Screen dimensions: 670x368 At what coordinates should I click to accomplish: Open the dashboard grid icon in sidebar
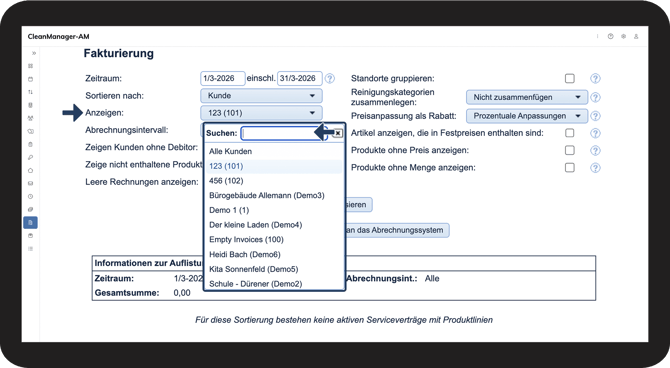point(30,66)
